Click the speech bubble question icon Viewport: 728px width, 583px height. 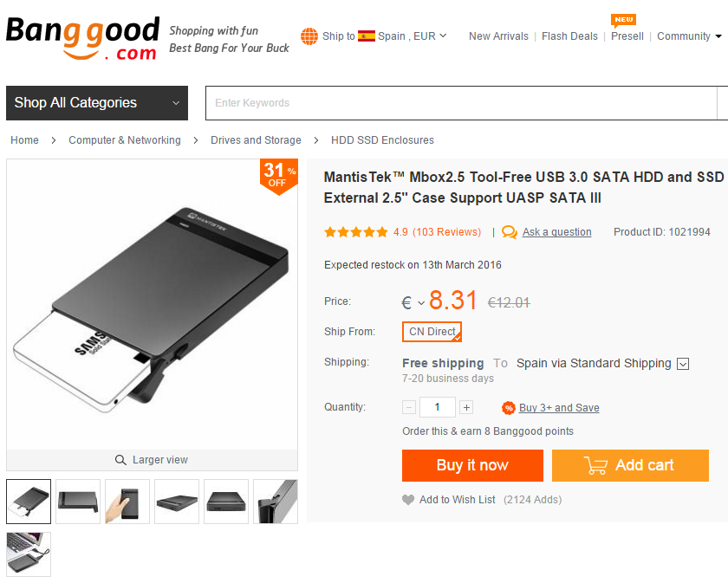pyautogui.click(x=510, y=232)
